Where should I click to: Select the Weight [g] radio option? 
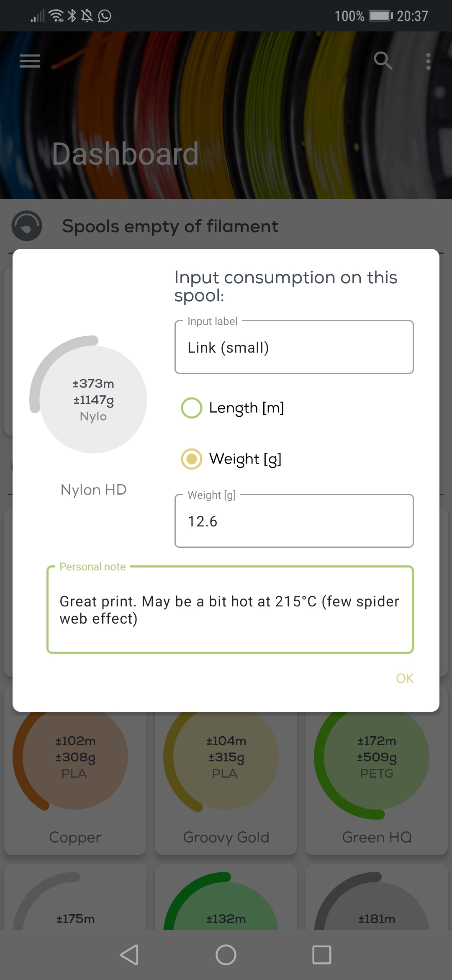[192, 459]
